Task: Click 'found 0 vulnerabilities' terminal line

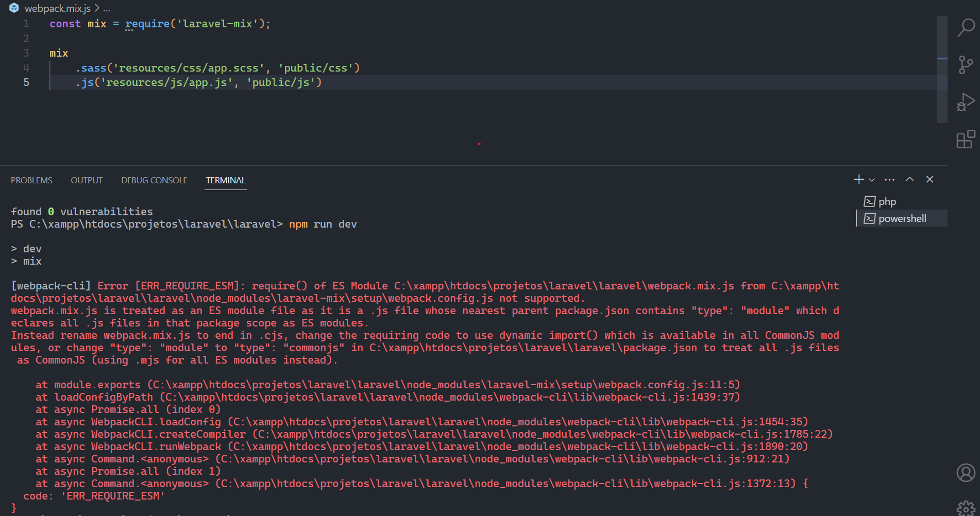Action: coord(82,212)
